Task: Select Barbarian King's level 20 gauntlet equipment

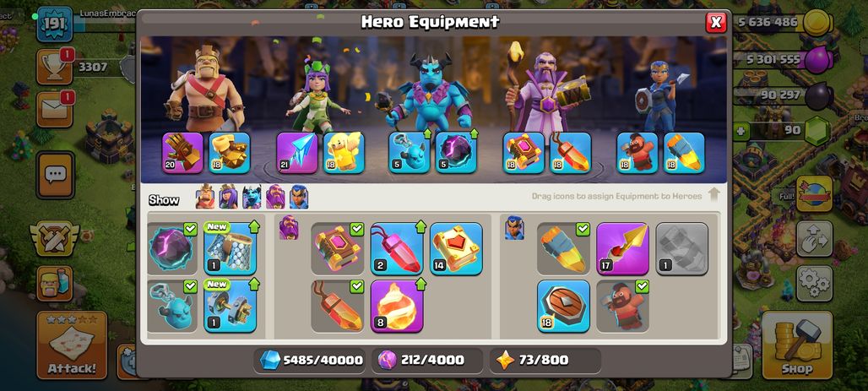Action: (182, 153)
